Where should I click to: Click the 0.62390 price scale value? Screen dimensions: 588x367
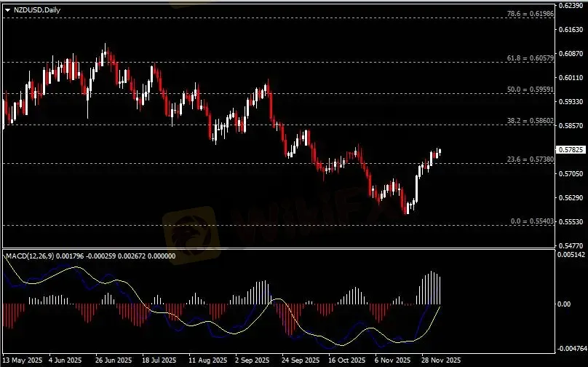[571, 6]
